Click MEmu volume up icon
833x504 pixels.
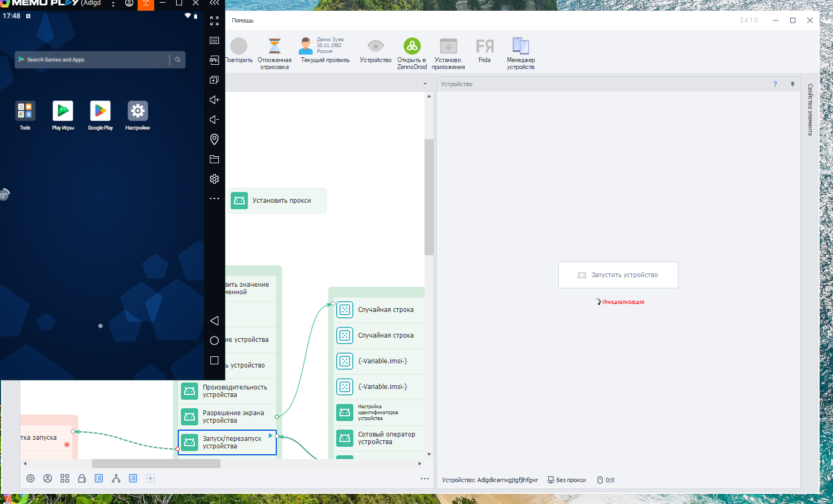click(x=214, y=100)
